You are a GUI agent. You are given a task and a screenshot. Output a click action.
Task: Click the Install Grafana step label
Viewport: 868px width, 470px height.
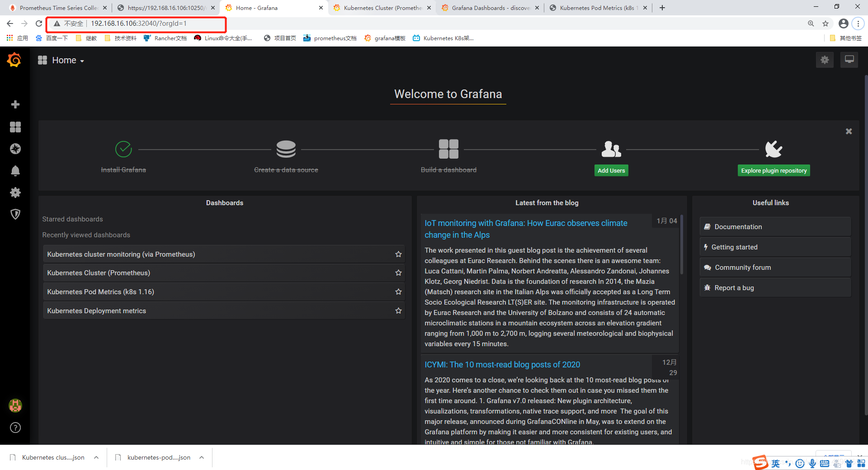pos(123,170)
